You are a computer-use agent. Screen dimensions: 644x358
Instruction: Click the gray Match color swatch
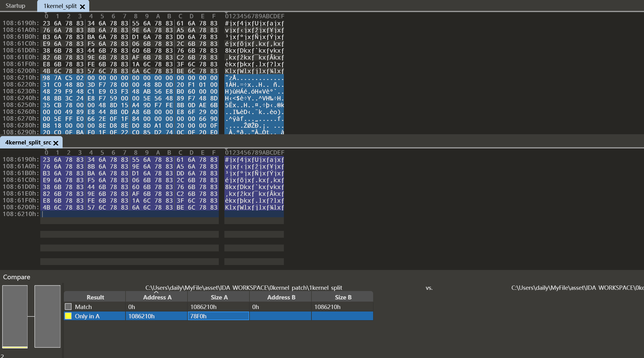tap(68, 307)
